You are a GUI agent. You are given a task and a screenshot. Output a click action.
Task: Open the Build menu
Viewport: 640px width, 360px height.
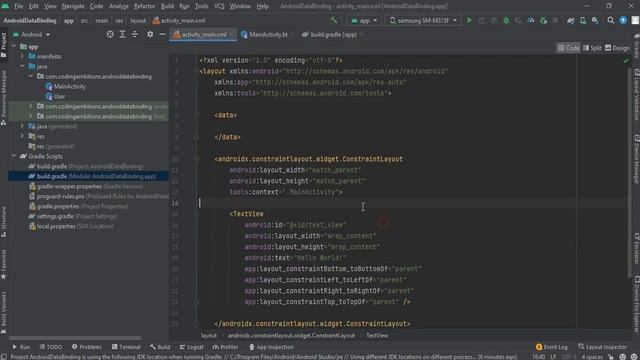[167, 6]
